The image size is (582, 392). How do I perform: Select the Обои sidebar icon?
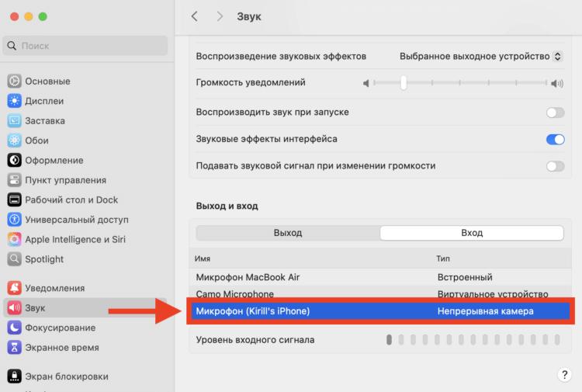tap(14, 140)
